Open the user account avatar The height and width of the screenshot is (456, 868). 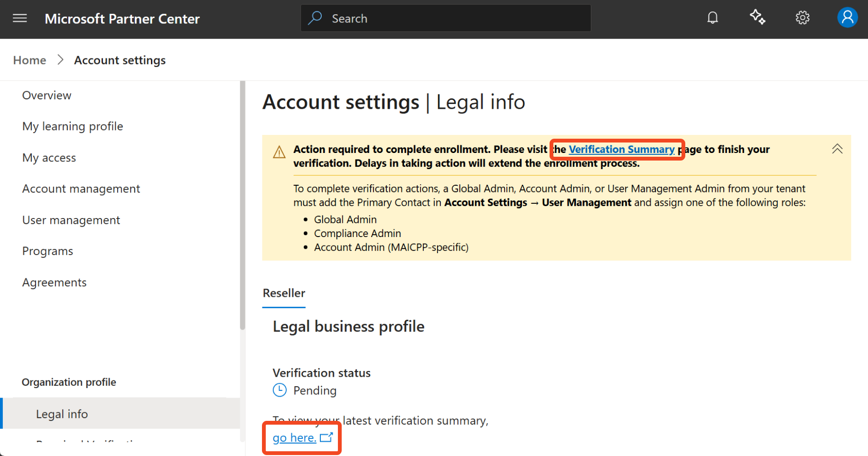[x=848, y=18]
